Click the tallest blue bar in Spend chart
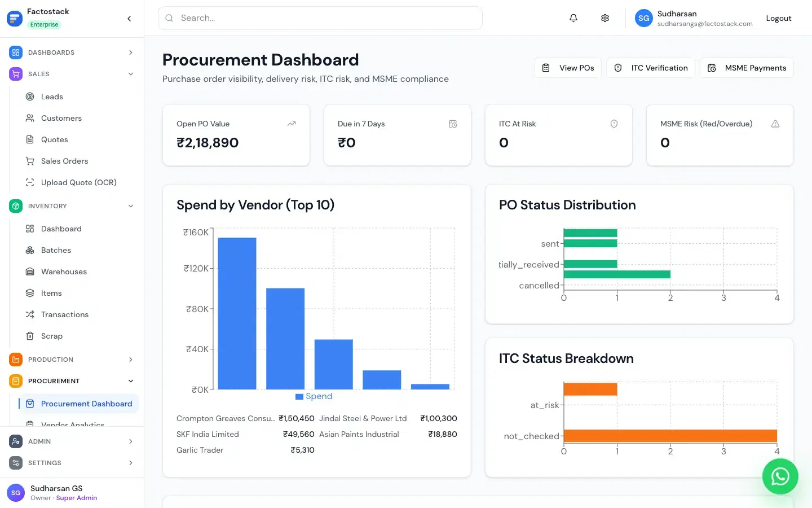Viewport: 812px width, 508px height. click(x=237, y=313)
